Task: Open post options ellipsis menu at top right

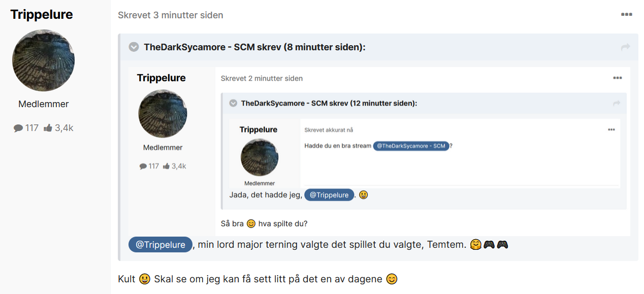Action: tap(626, 15)
